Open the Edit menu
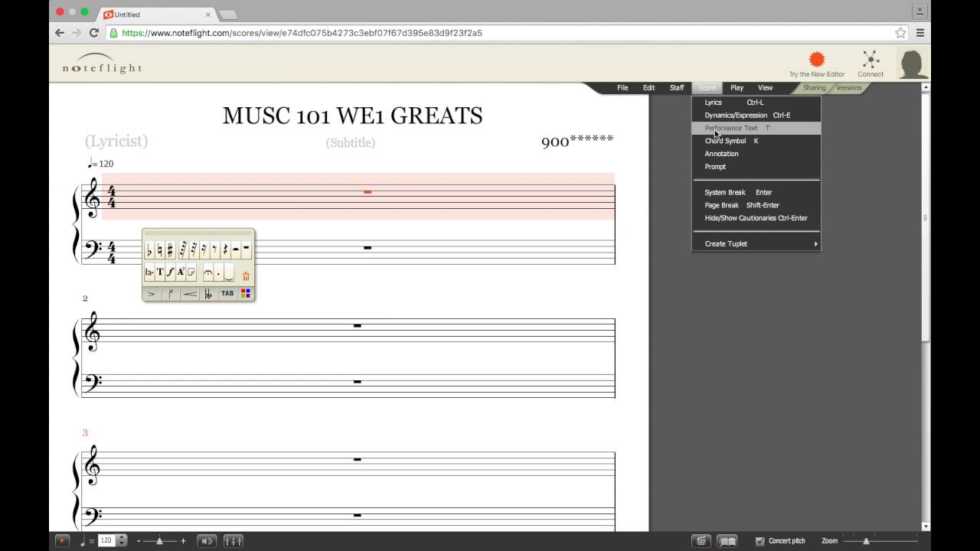 pos(648,88)
